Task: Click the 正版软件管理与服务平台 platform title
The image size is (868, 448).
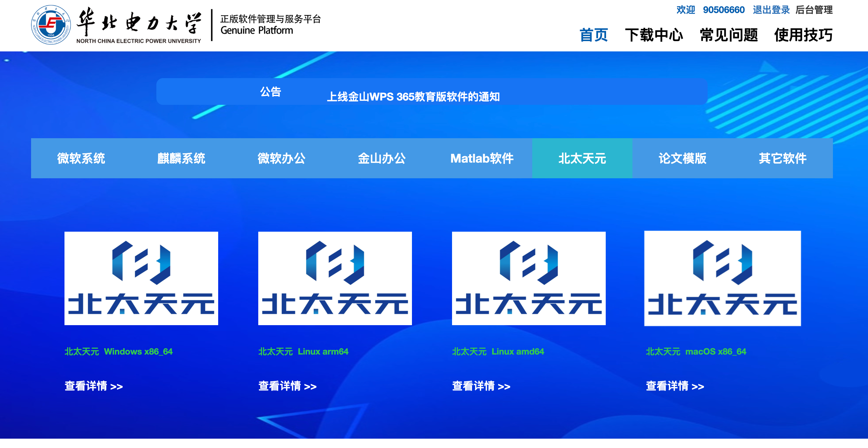Action: pos(271,19)
